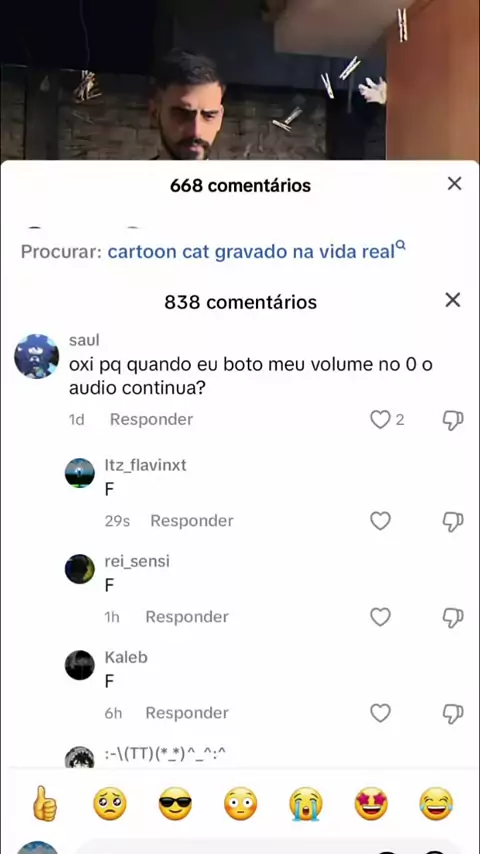Like rei_sensi's reply with the heart
Viewport: 480px width, 854px height.
[380, 617]
